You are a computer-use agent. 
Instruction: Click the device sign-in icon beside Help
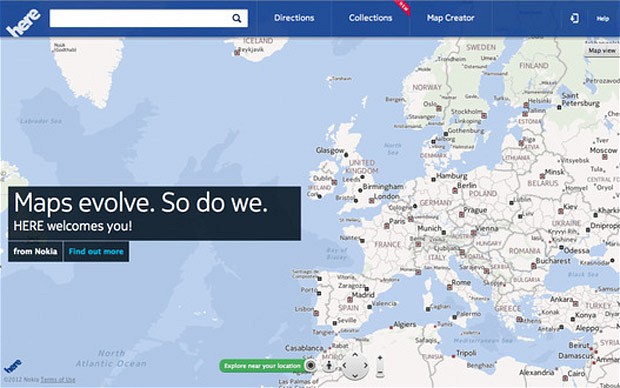point(575,18)
